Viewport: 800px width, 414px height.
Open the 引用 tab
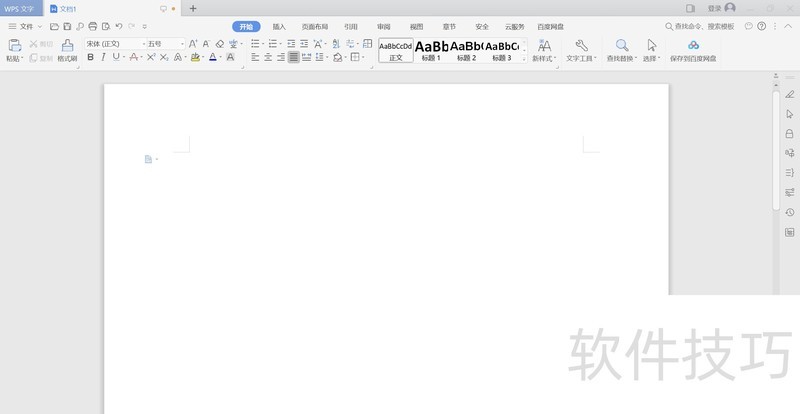point(351,27)
